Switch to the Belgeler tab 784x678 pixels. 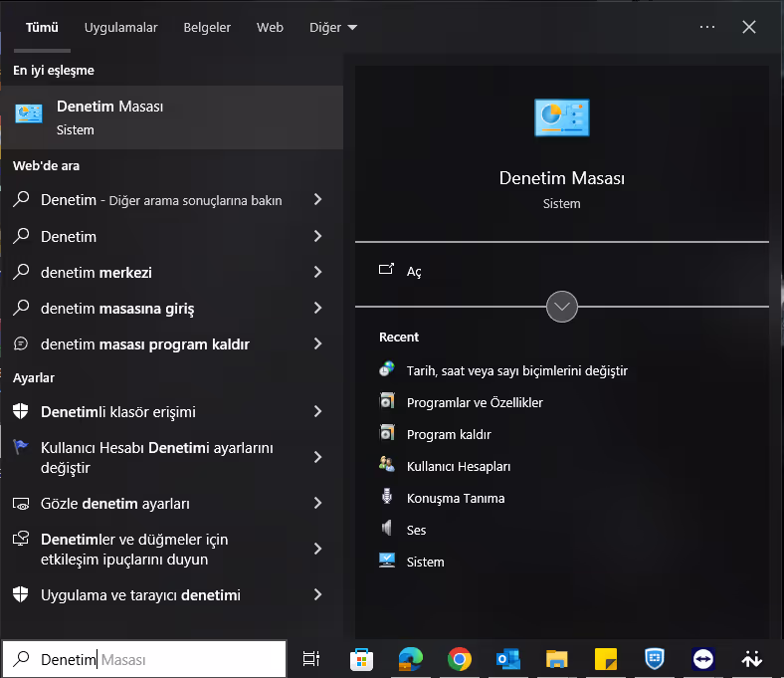[x=207, y=28]
